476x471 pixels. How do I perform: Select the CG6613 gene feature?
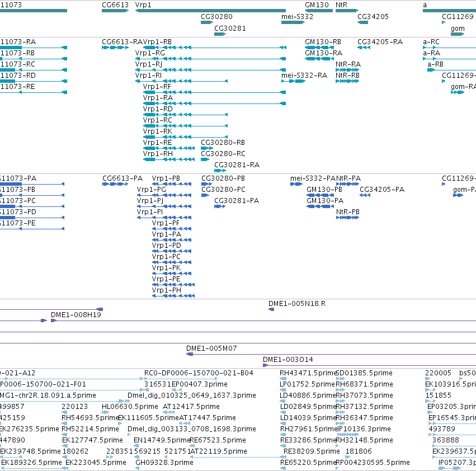(x=115, y=11)
